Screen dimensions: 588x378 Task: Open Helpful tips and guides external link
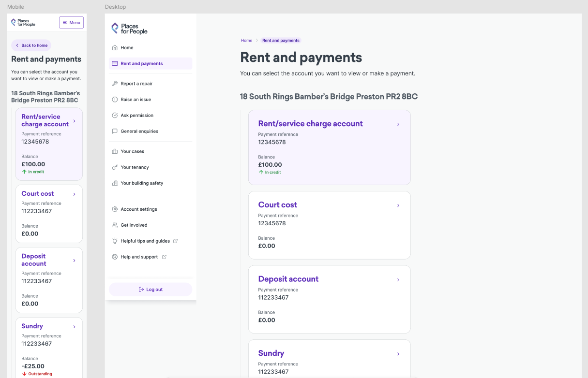pos(145,241)
